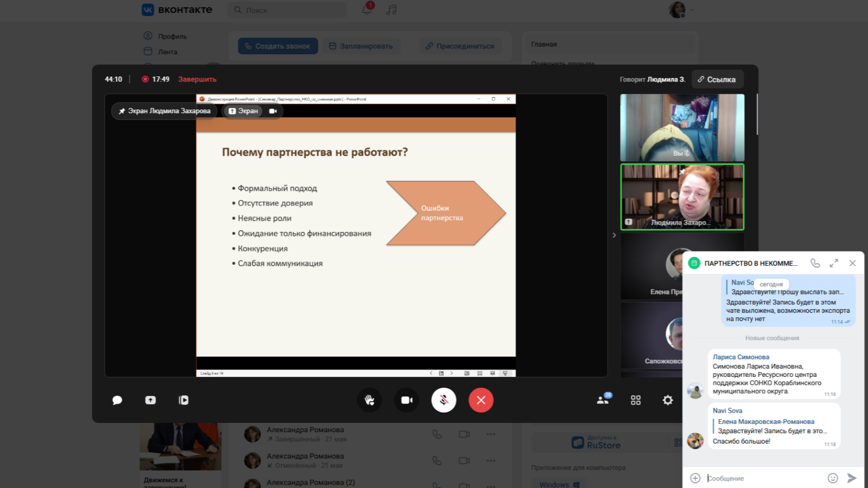Click Navi Sova avatar in chat
This screenshot has height=488, width=868.
(x=695, y=441)
